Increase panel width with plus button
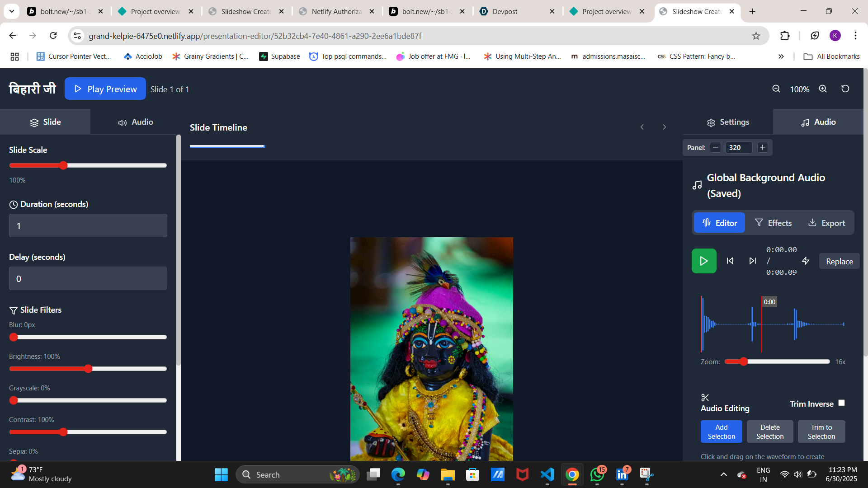The image size is (868, 488). pos(763,147)
